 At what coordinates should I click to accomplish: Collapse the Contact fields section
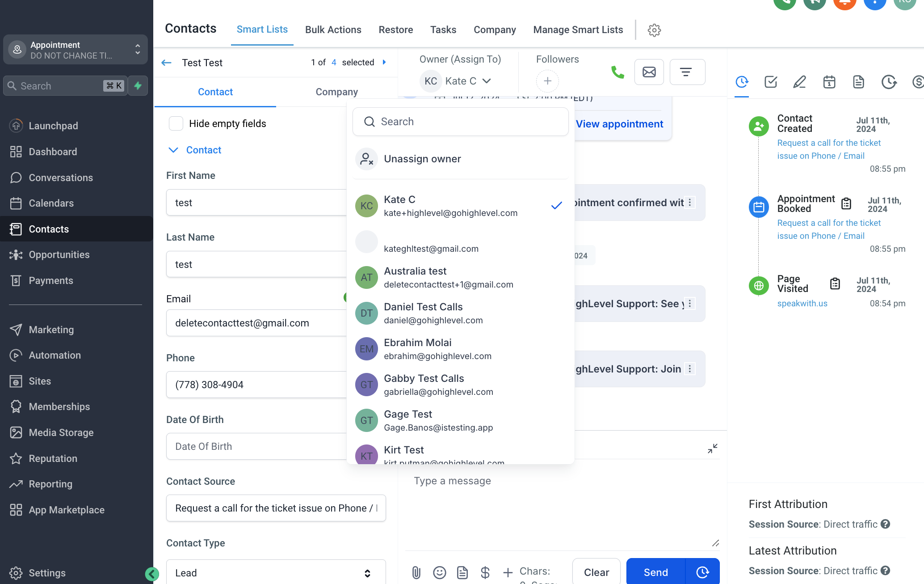click(173, 150)
